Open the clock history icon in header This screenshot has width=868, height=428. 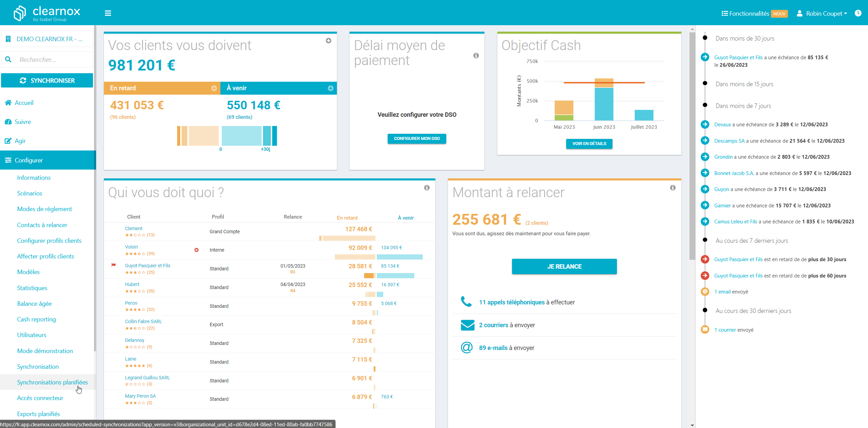coord(858,13)
